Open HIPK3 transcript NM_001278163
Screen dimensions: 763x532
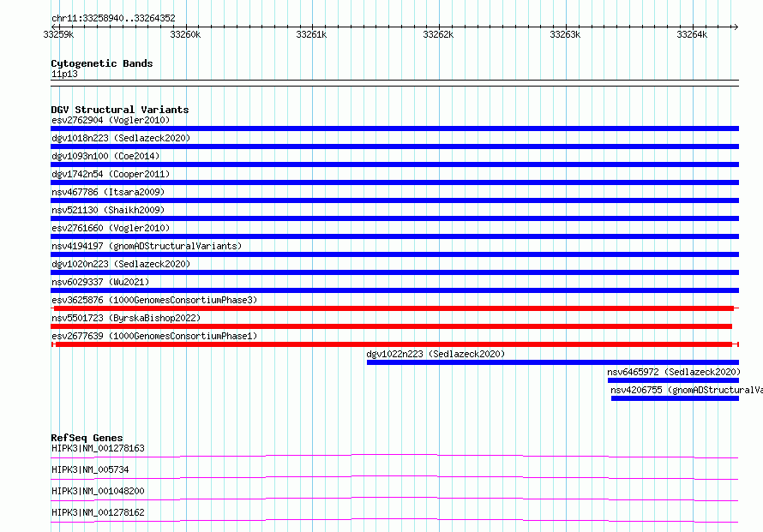(x=98, y=448)
